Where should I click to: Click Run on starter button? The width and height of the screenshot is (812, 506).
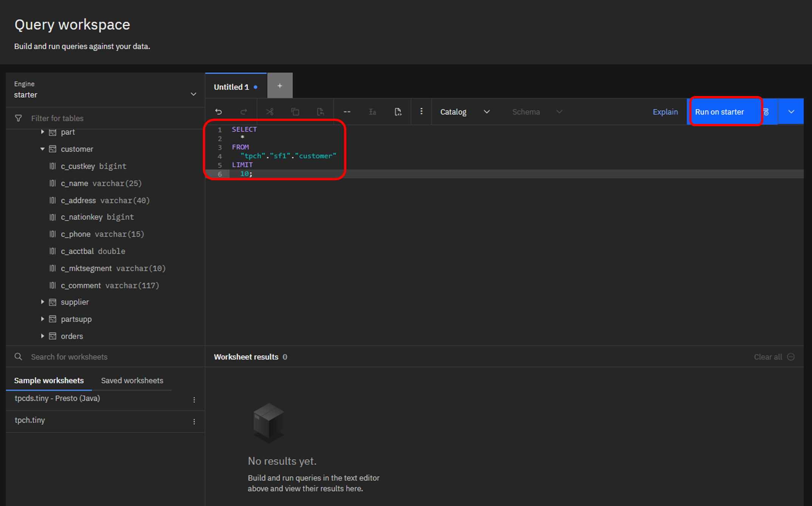click(719, 112)
